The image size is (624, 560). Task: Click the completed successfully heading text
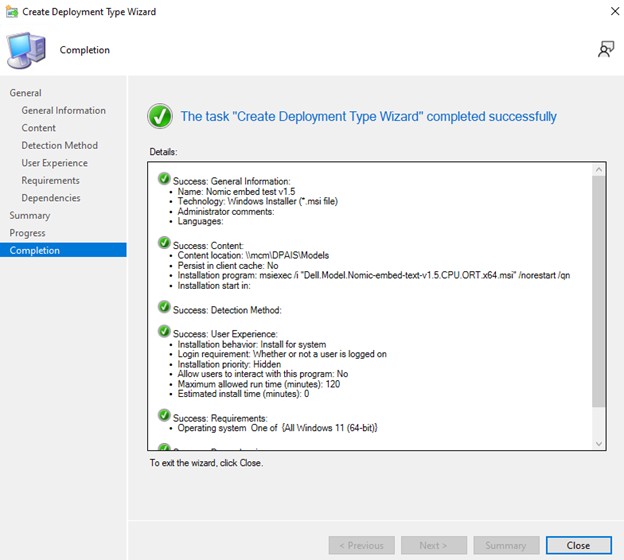369,116
